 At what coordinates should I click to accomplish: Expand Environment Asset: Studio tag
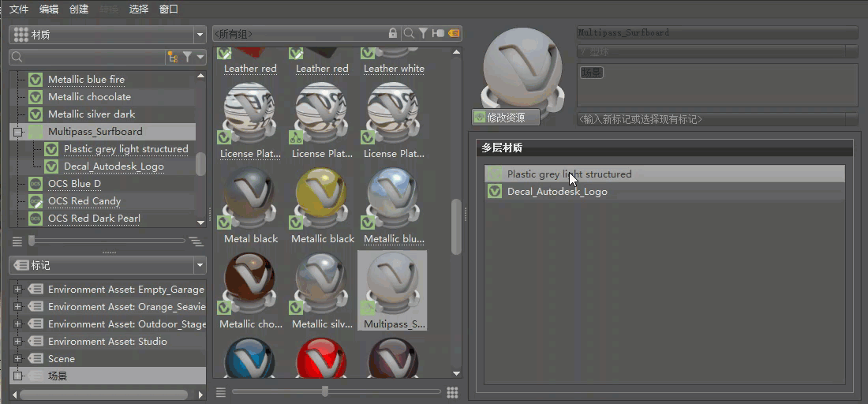(17, 342)
